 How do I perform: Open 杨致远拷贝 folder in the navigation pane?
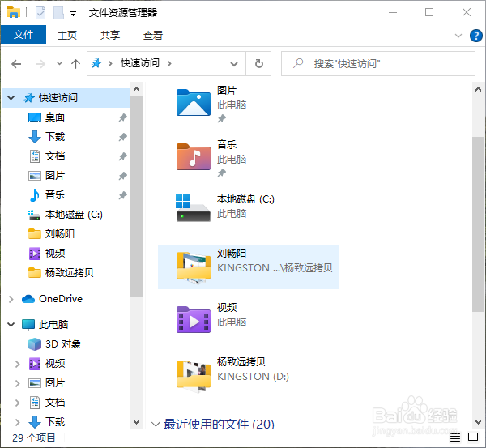click(x=69, y=272)
